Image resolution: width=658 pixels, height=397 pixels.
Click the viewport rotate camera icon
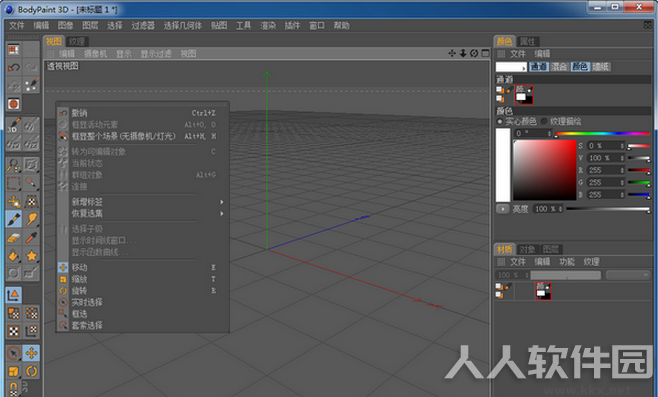[474, 53]
